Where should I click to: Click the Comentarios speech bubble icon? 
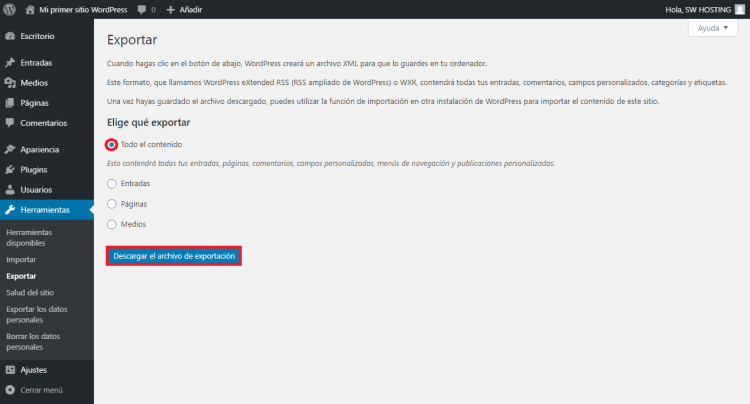point(10,123)
